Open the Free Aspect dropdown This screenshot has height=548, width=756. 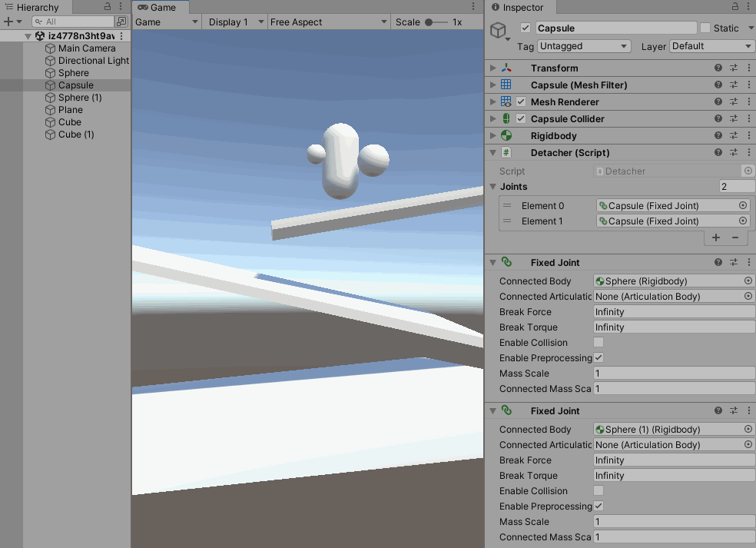tap(329, 22)
